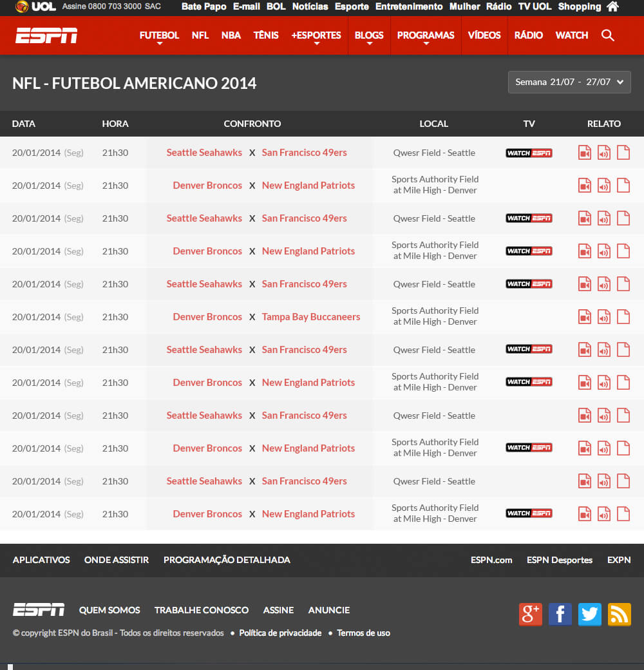Click the ESPN logo in the red header
644x670 pixels.
tap(46, 35)
